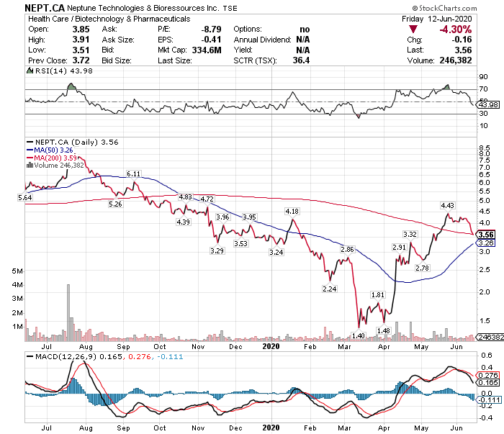504x434 pixels.
Task: Click the RSI current value tag 43.98
Action: tap(489, 105)
